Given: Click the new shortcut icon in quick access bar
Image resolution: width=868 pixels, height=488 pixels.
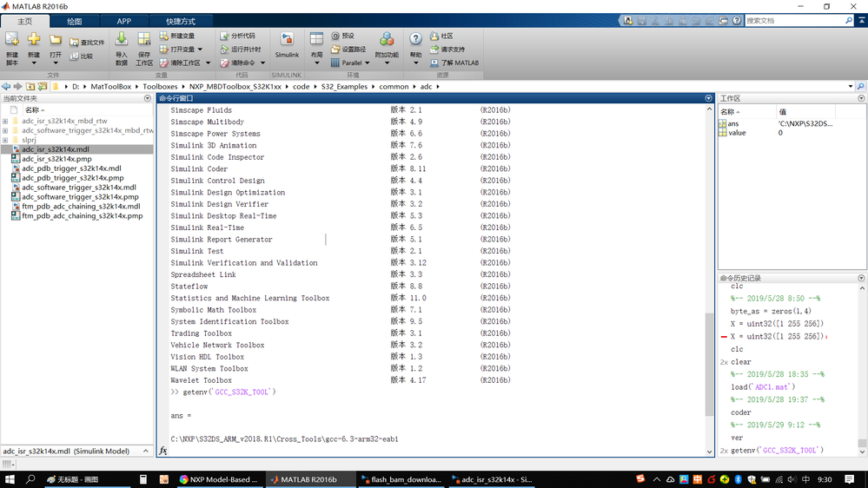Looking at the screenshot, I should (627, 21).
